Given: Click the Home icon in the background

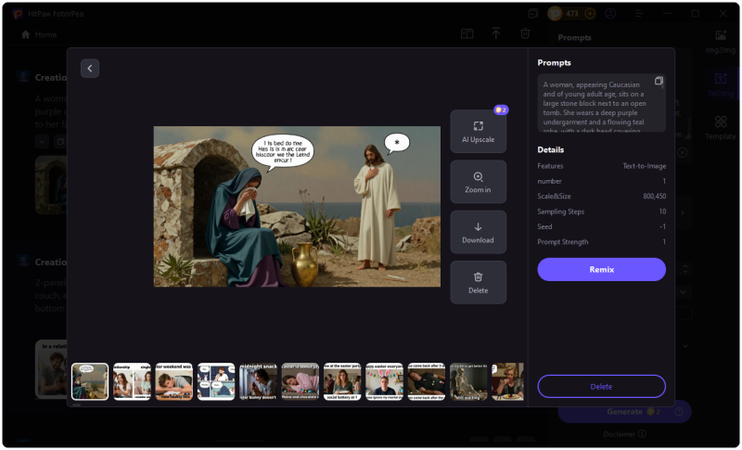Looking at the screenshot, I should click(26, 35).
